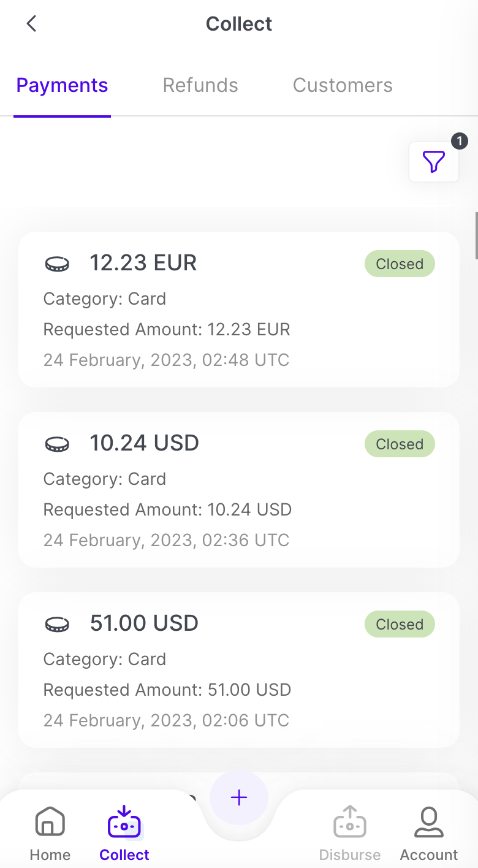478x868 pixels.
Task: Open the Disburse icon in bottom bar
Action: 350,823
